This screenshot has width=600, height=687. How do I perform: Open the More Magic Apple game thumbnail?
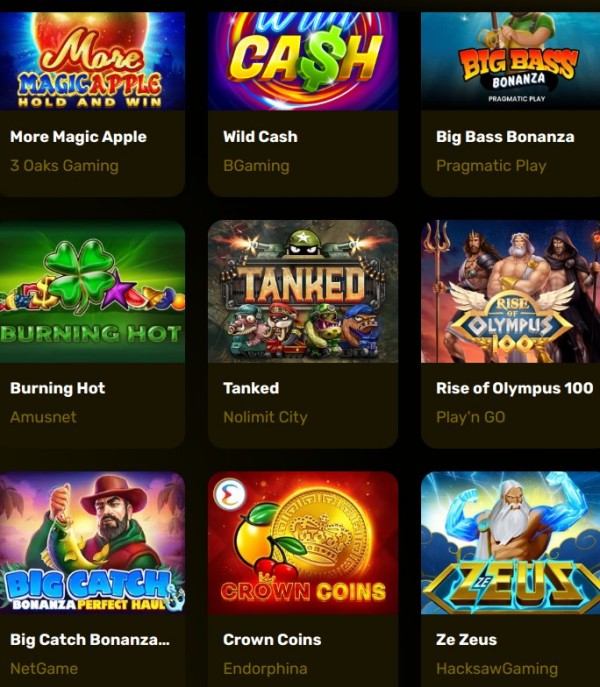coord(92,61)
